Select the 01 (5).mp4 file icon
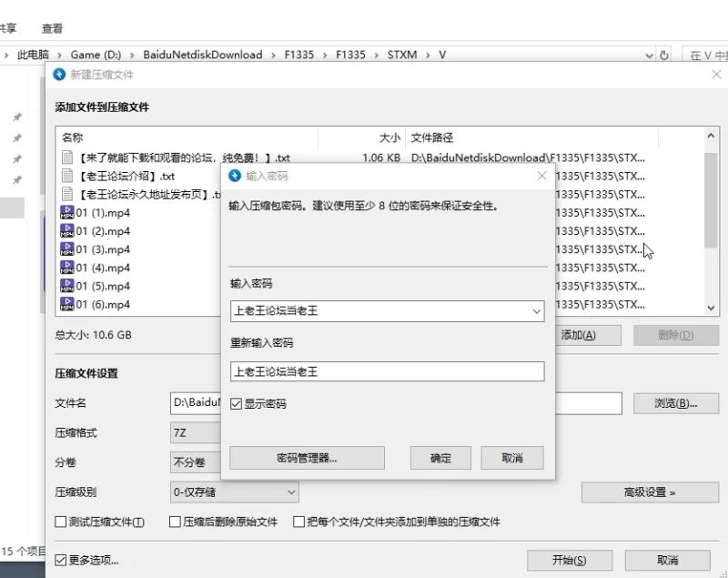728x578 pixels. click(x=67, y=286)
